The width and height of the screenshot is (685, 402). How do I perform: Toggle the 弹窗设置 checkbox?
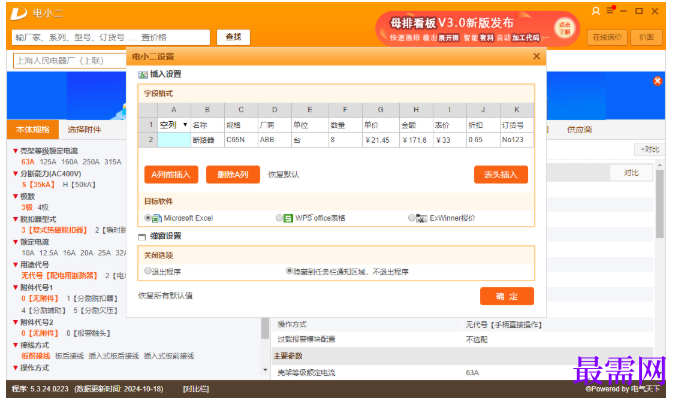point(142,237)
